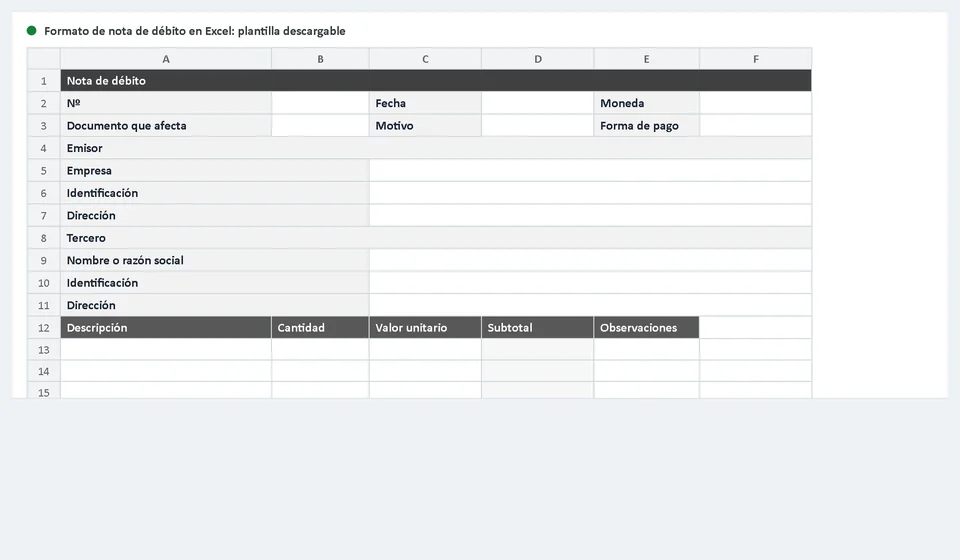Click the 'Nota de débito' title cell
Screen dimensions: 960x560
click(436, 81)
